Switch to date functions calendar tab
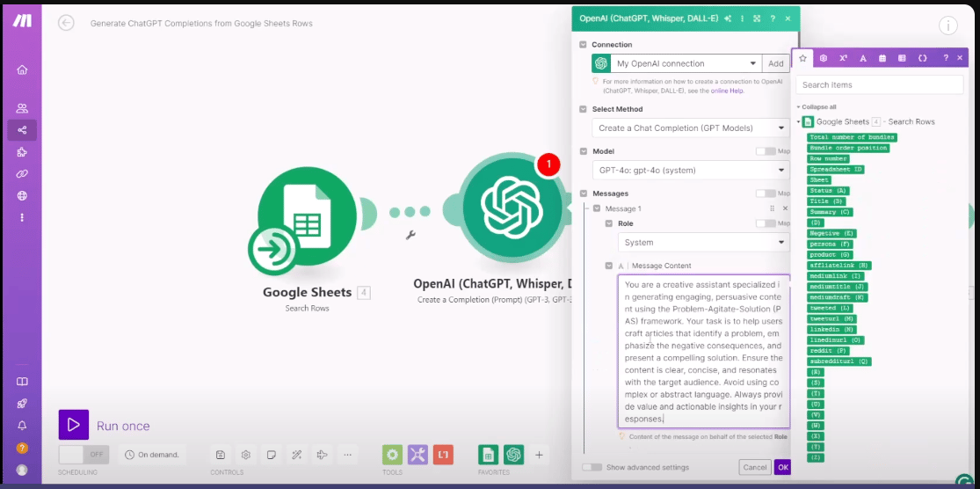 click(x=882, y=57)
